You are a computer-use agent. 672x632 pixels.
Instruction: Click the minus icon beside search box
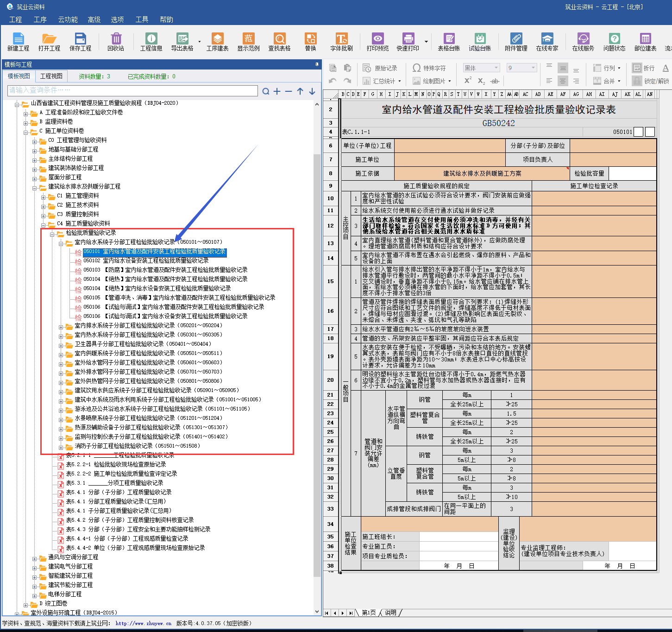point(289,91)
